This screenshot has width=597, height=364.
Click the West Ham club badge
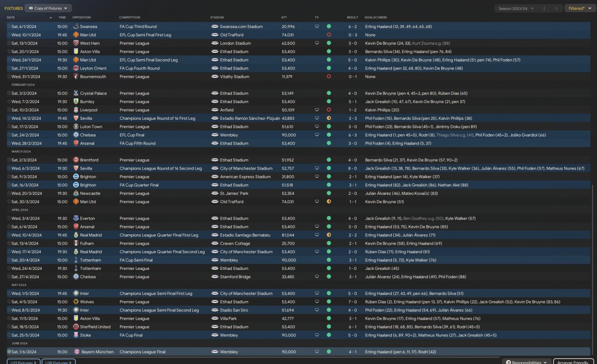(x=76, y=43)
